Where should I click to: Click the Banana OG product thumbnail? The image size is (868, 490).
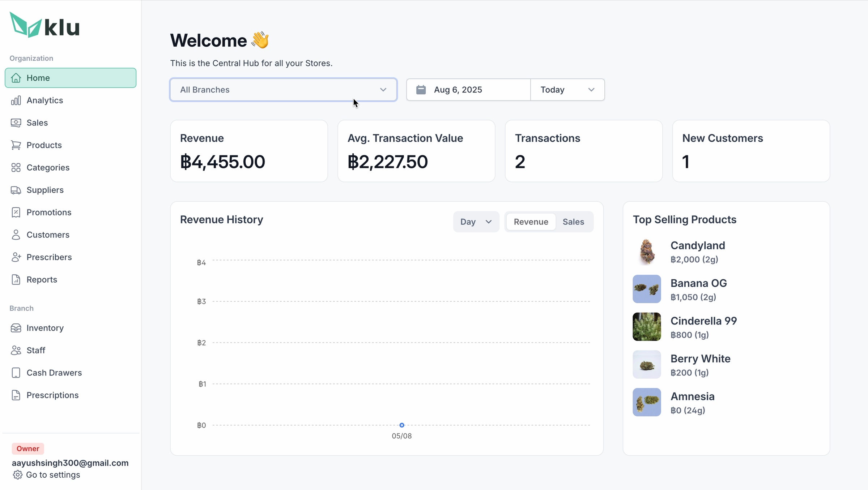(x=647, y=289)
